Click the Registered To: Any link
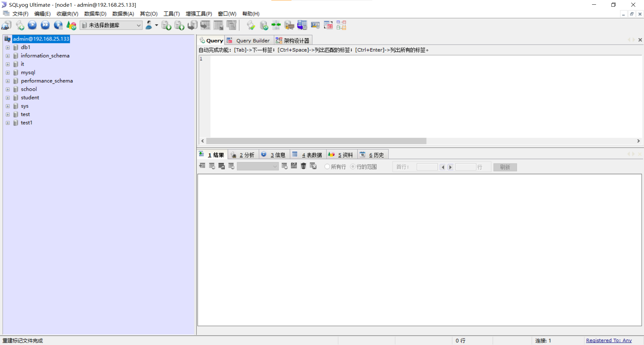Image resolution: width=644 pixels, height=345 pixels. pos(609,340)
